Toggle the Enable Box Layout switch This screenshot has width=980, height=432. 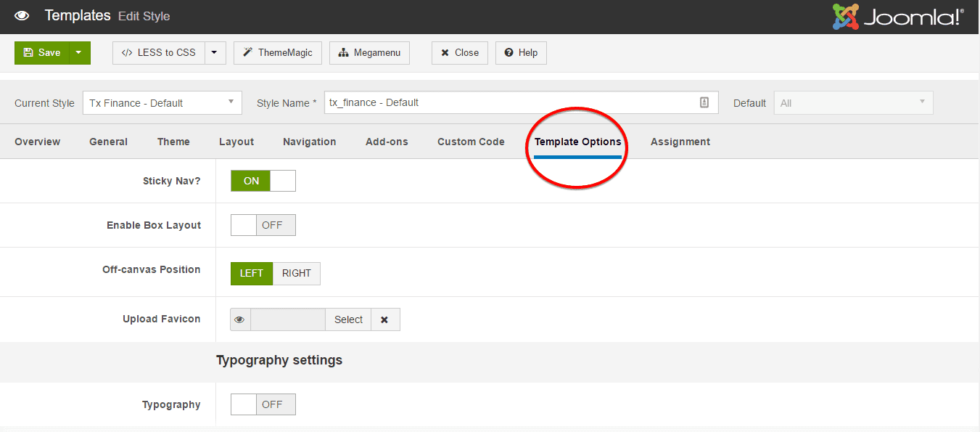tap(263, 225)
